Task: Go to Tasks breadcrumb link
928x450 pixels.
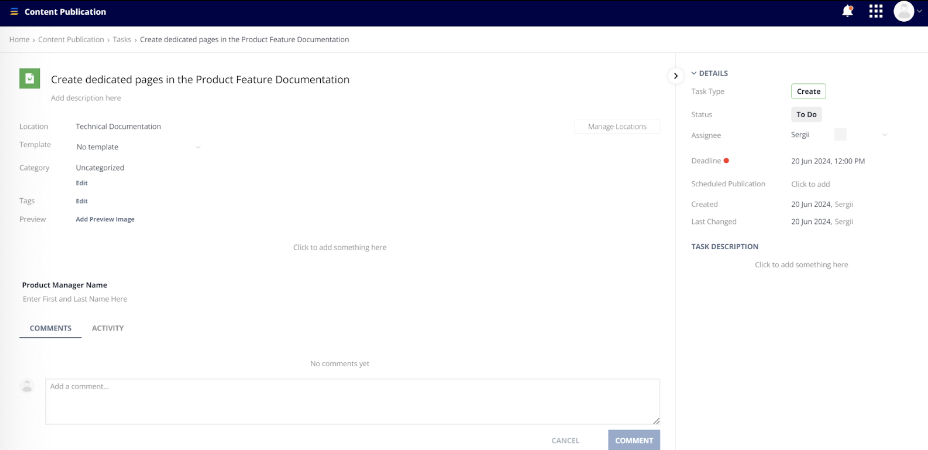Action: point(122,39)
